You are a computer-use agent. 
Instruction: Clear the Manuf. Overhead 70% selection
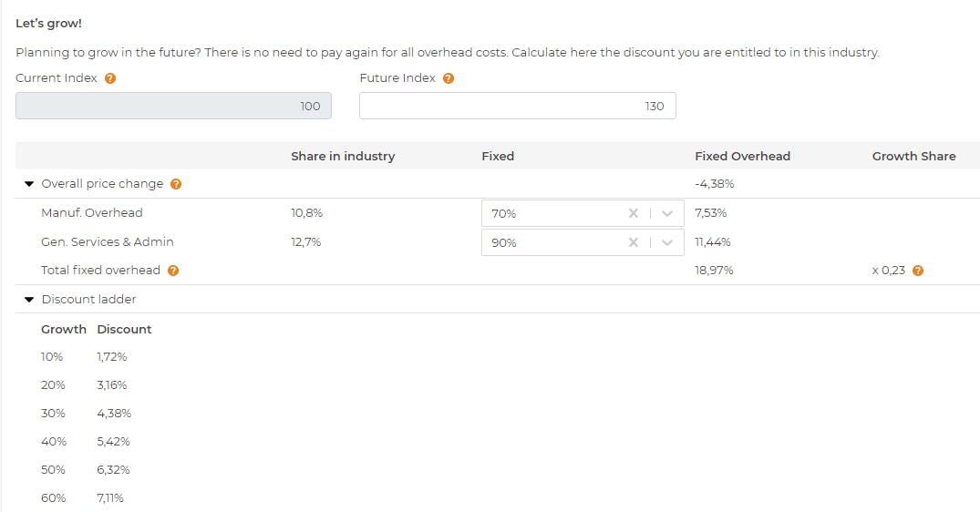pyautogui.click(x=633, y=214)
